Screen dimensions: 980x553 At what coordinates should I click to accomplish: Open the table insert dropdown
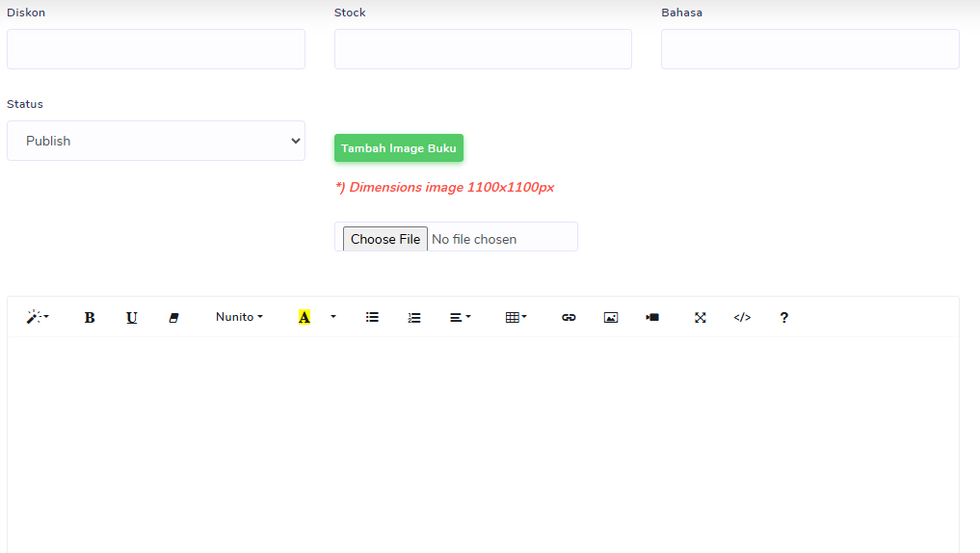pyautogui.click(x=516, y=317)
